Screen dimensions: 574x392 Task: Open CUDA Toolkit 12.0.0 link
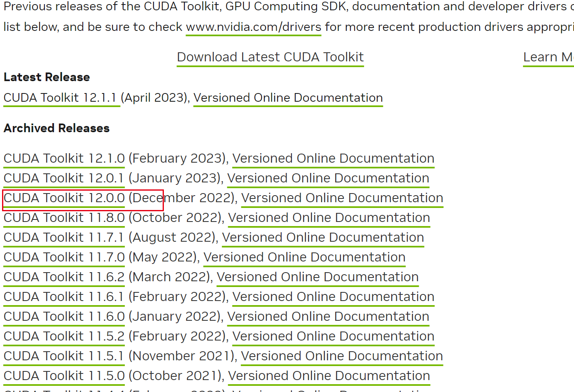pyautogui.click(x=64, y=198)
